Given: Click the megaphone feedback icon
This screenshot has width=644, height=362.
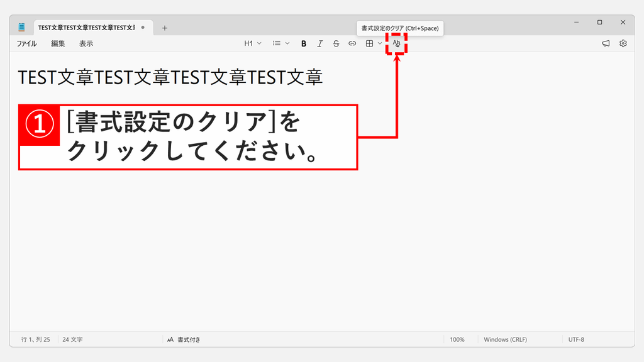Looking at the screenshot, I should (x=606, y=43).
